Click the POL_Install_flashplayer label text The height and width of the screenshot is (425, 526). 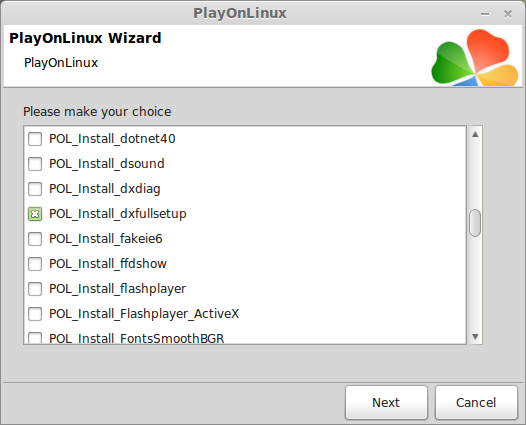[x=117, y=289]
